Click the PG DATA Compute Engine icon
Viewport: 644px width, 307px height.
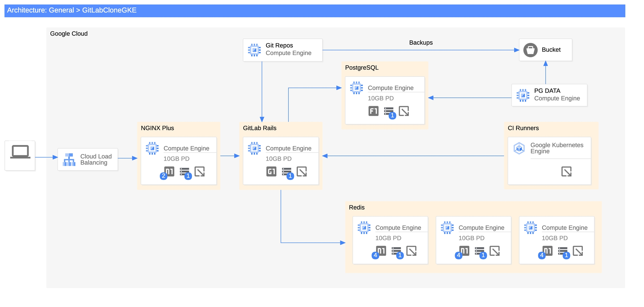point(523,95)
